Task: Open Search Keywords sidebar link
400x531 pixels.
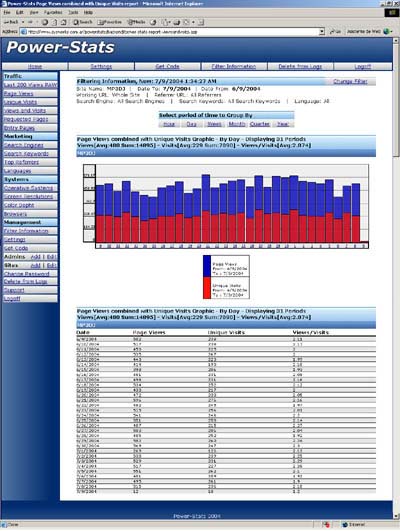Action: [x=26, y=153]
